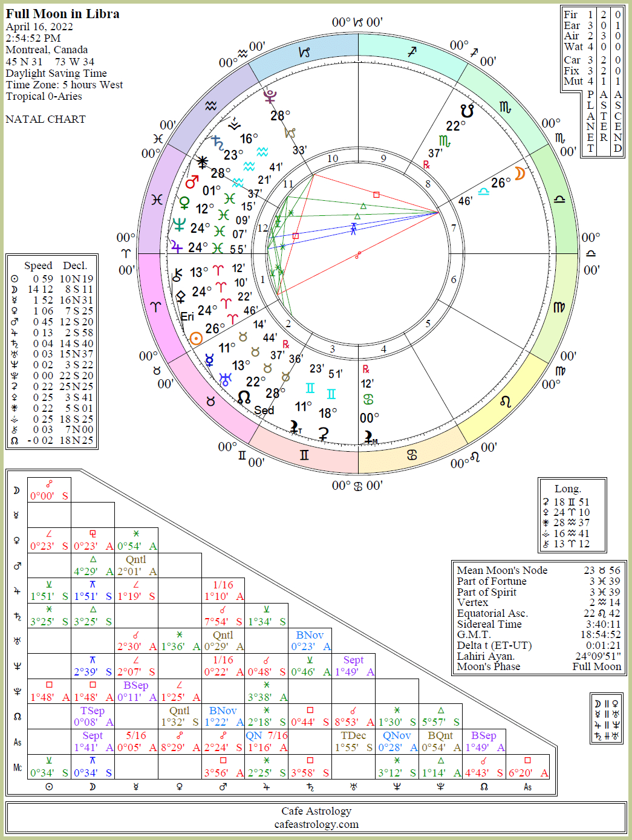632x840 pixels.
Task: Select the "TSep 0°08'" cell in the aspect grid
Action: 93,717
